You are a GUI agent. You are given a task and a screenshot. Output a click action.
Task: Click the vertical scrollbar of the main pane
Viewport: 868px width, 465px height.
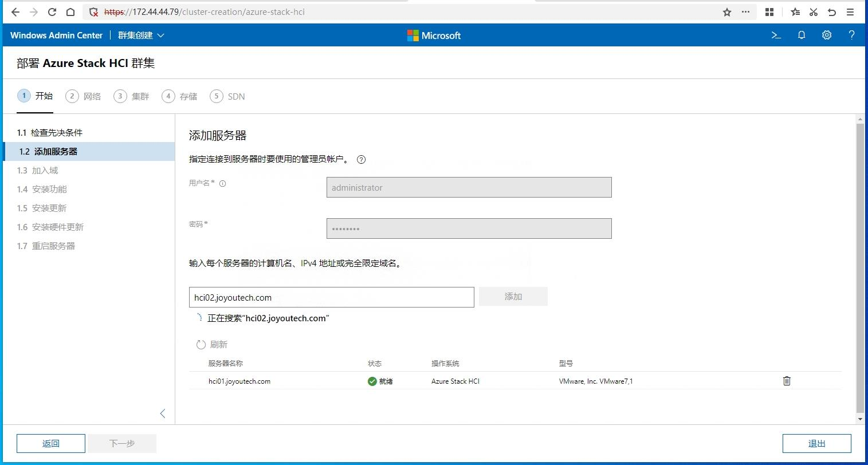click(x=860, y=267)
